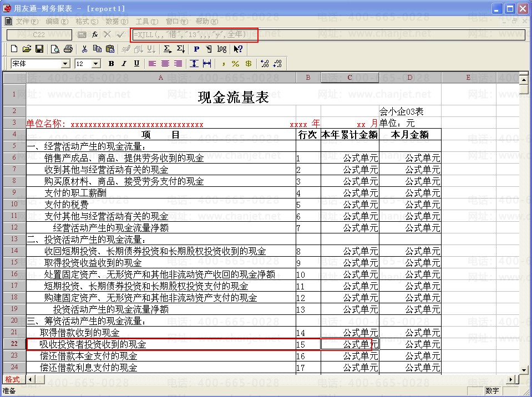Screen dimensions: 532x397
Task: Create a new report with New icon
Action: pyautogui.click(x=14, y=49)
